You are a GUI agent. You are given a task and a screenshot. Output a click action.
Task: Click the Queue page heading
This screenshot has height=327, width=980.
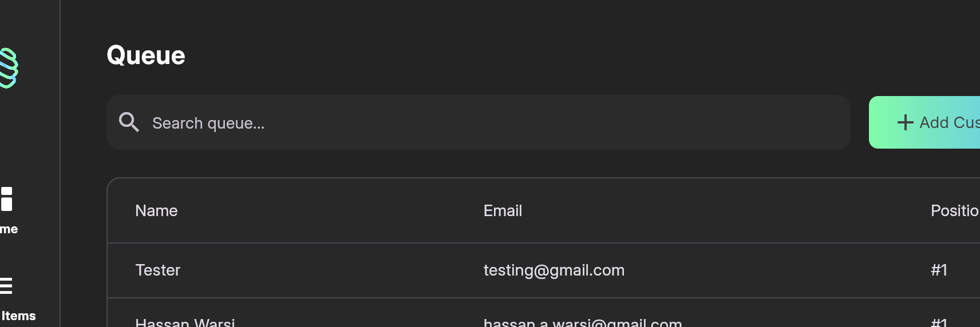pyautogui.click(x=146, y=55)
